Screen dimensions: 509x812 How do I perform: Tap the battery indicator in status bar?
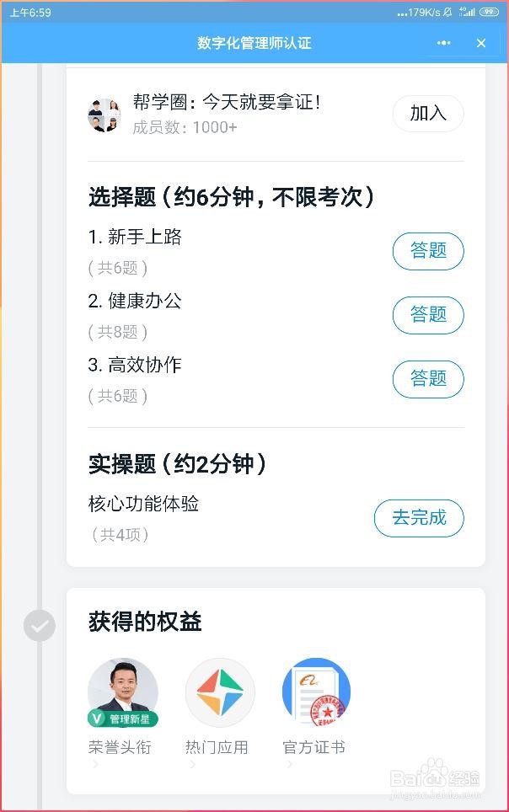(x=489, y=12)
